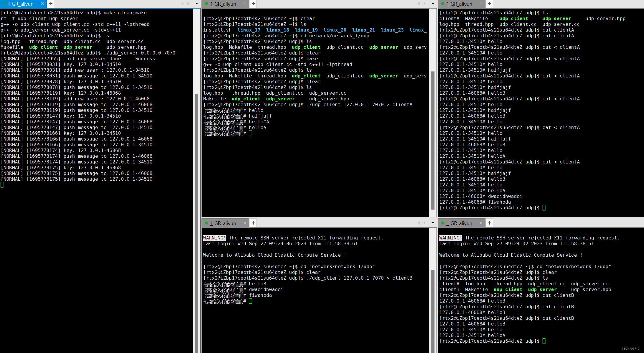
Task: Click the 'helloB' input line in clientB sender pane
Action: 235,284
